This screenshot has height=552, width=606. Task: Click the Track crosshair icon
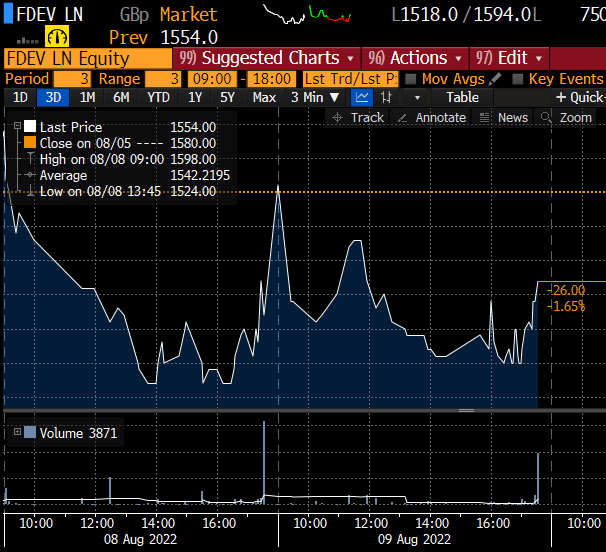pyautogui.click(x=337, y=118)
